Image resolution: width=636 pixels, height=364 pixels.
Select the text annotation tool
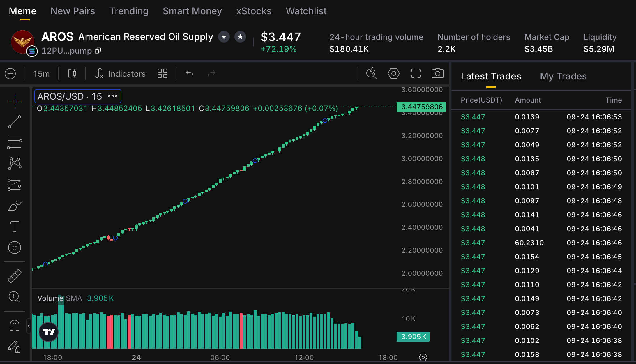tap(15, 227)
